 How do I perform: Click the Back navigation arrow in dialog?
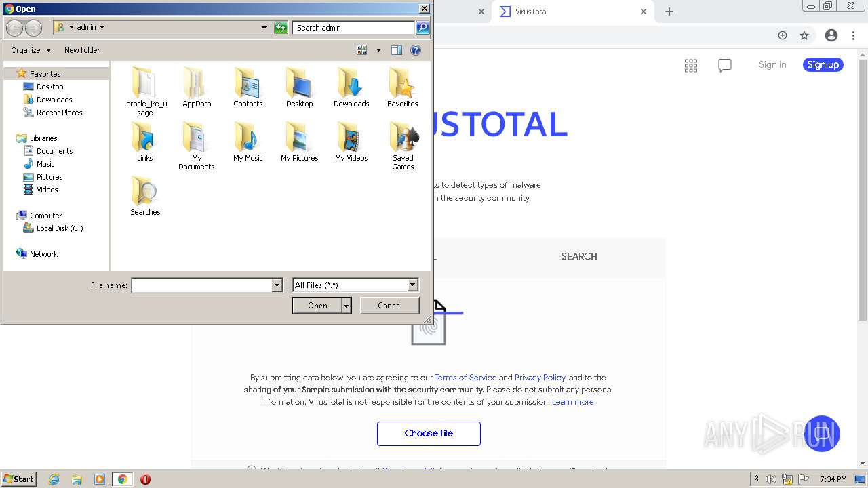14,28
